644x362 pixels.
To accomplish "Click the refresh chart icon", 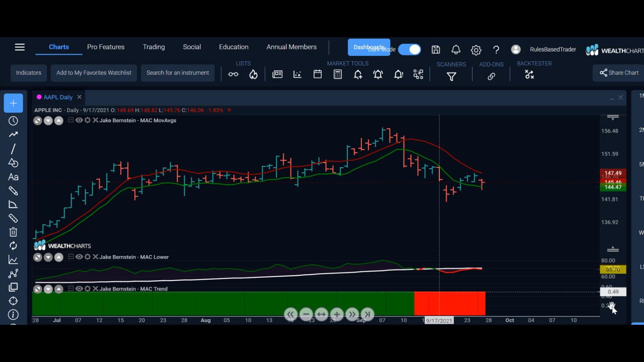I will click(x=13, y=246).
